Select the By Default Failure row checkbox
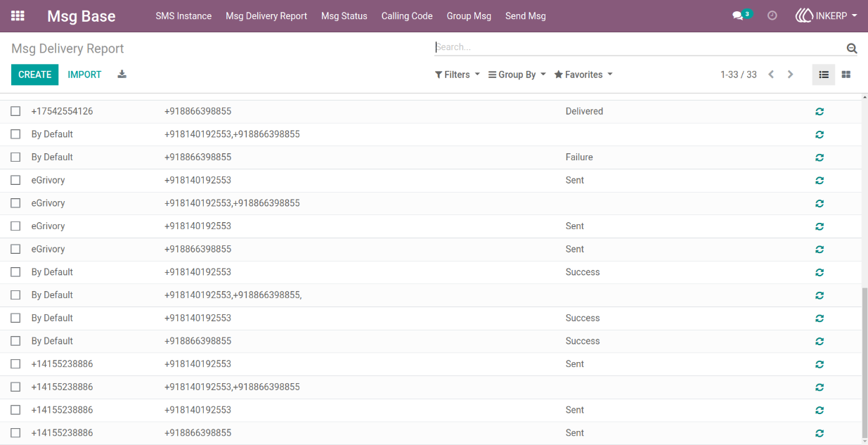Screen dimensions: 868x445 [15, 157]
